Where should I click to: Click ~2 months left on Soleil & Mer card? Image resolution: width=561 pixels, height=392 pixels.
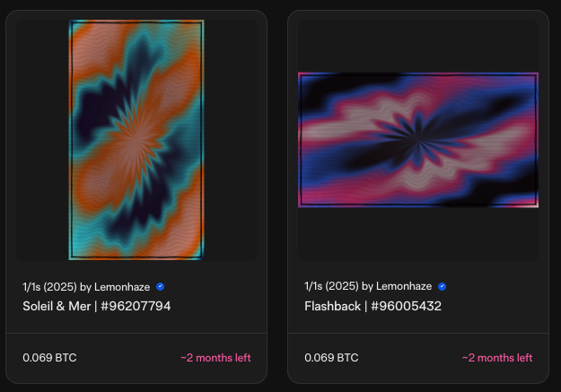[215, 358]
